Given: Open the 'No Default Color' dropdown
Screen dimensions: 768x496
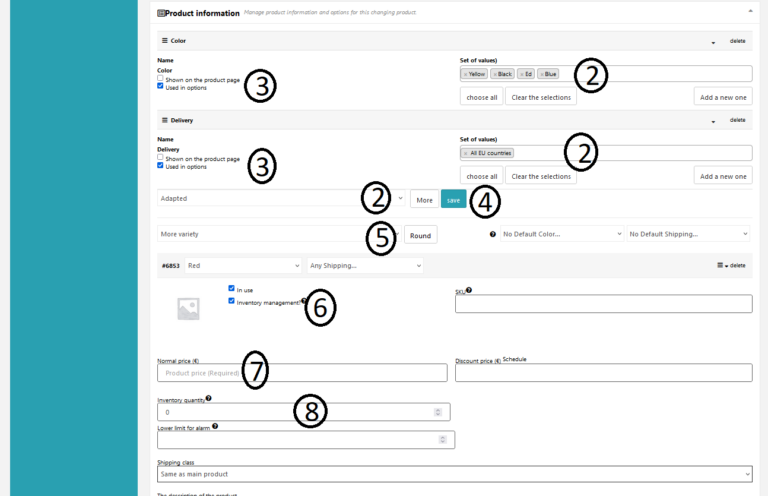Looking at the screenshot, I should [561, 233].
